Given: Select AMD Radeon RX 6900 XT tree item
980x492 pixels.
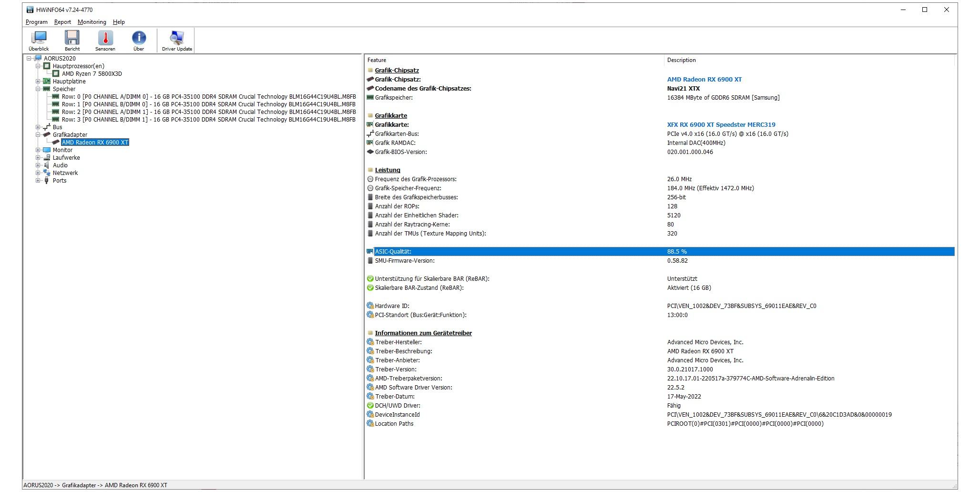Looking at the screenshot, I should click(95, 143).
